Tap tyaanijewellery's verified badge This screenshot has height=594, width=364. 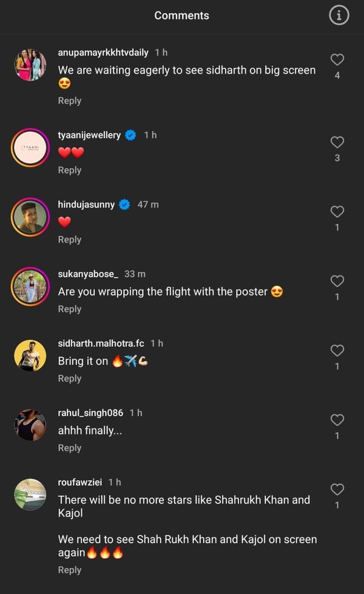pos(129,135)
